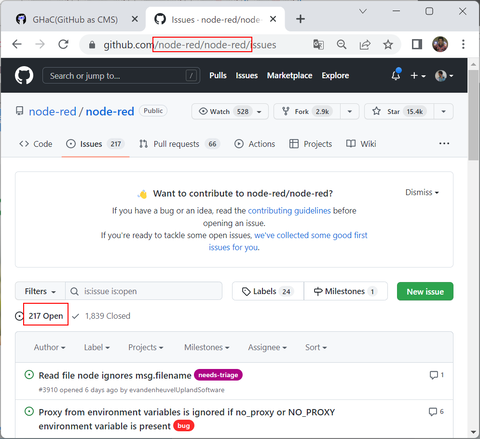
Task: Open the Labels 24 button
Action: (268, 291)
